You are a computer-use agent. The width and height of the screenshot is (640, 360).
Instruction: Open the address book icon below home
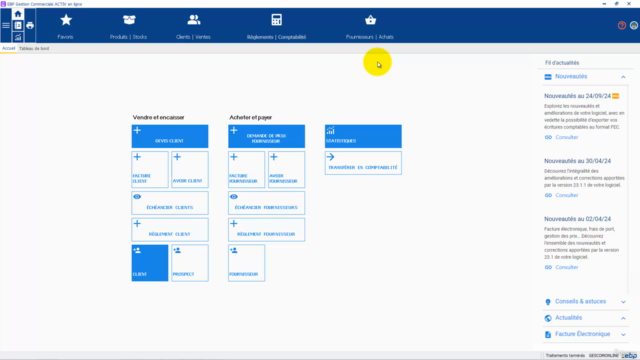pyautogui.click(x=18, y=25)
